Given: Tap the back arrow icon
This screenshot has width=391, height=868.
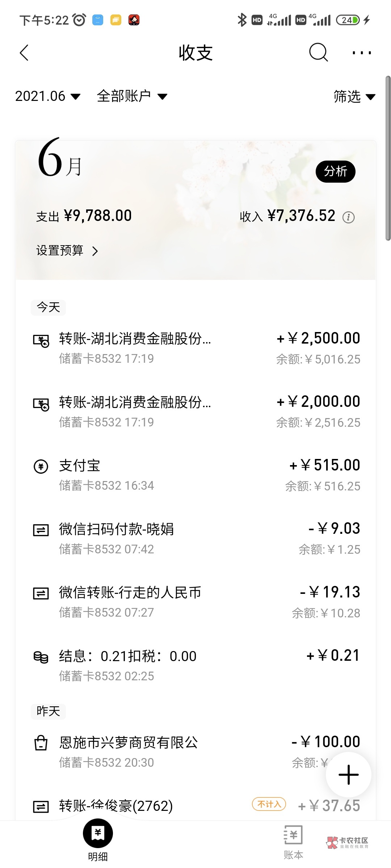Looking at the screenshot, I should 24,53.
